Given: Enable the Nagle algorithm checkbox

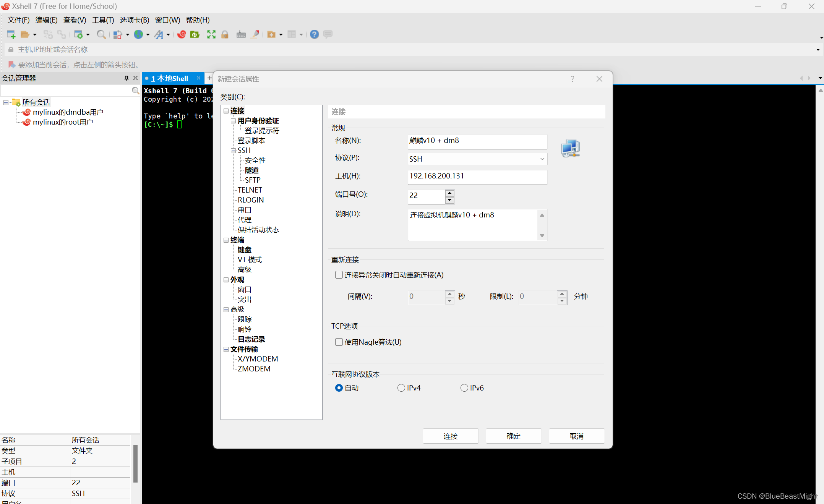Looking at the screenshot, I should tap(339, 342).
